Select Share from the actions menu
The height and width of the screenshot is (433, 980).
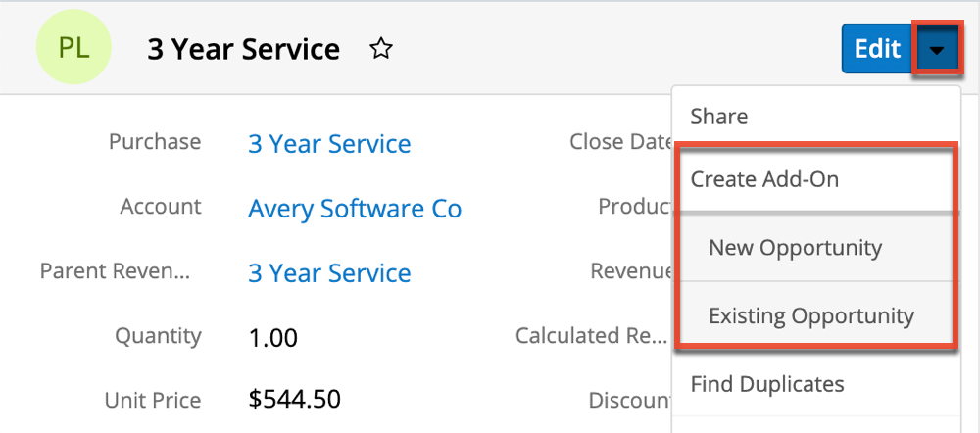[719, 117]
